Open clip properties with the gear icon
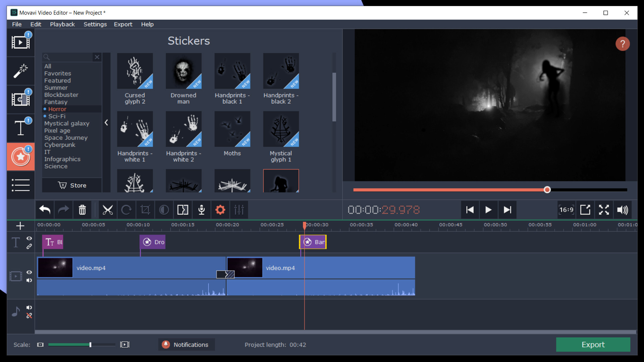Image resolution: width=644 pixels, height=362 pixels. [220, 209]
